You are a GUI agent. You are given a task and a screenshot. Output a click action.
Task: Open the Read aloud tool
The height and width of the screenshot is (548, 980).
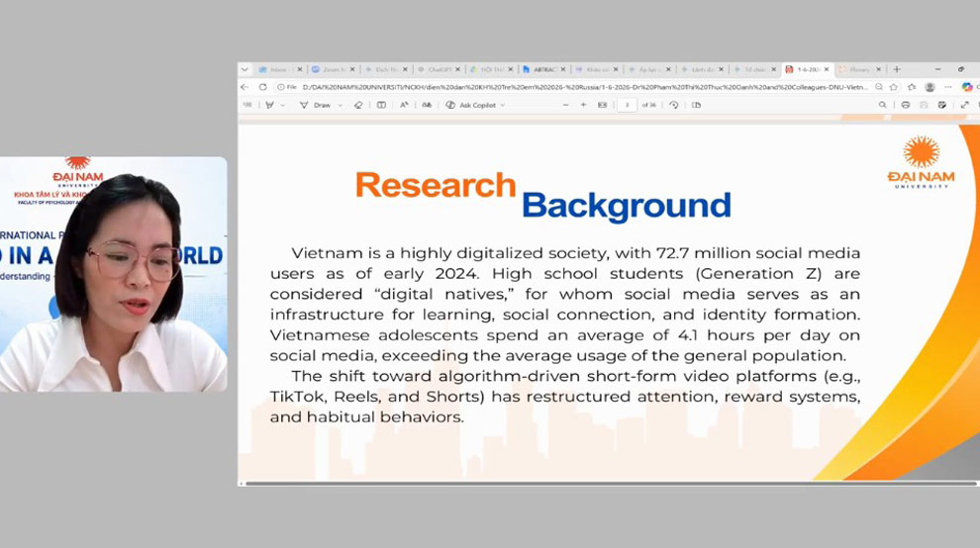(x=404, y=105)
